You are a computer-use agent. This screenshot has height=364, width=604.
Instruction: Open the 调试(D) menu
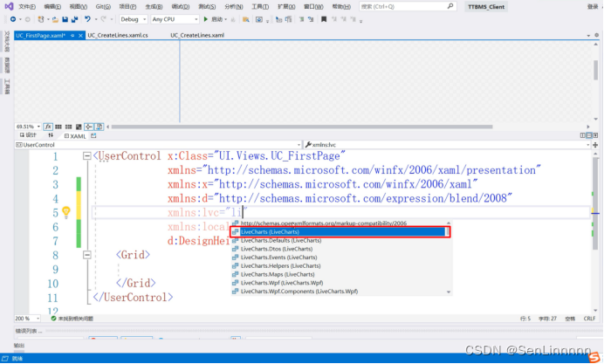coord(181,7)
